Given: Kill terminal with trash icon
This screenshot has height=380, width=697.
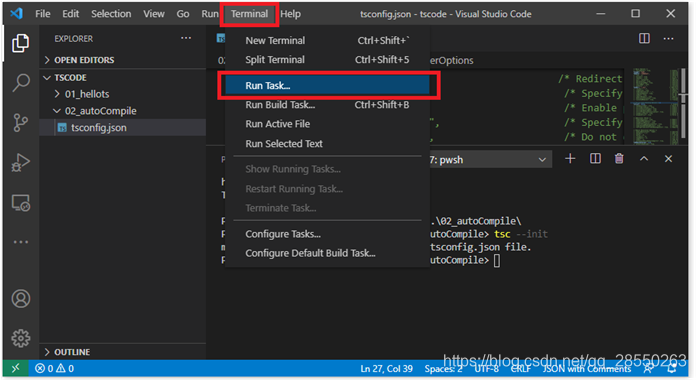Looking at the screenshot, I should point(619,159).
